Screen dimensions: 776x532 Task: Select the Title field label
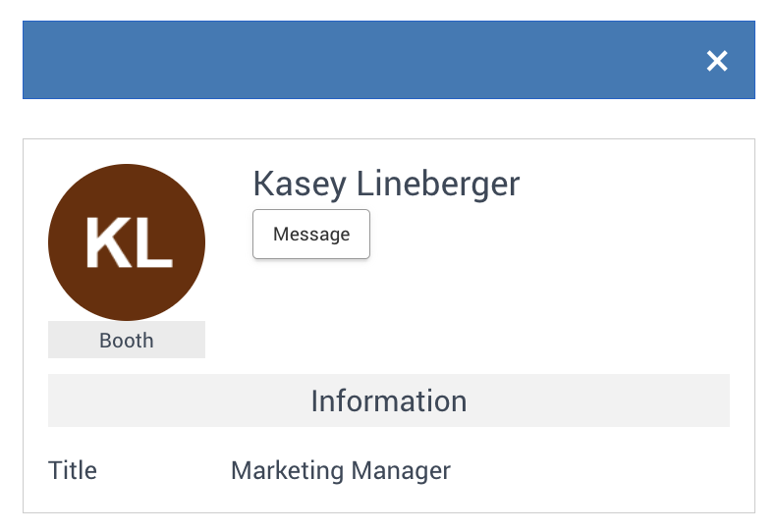[73, 470]
